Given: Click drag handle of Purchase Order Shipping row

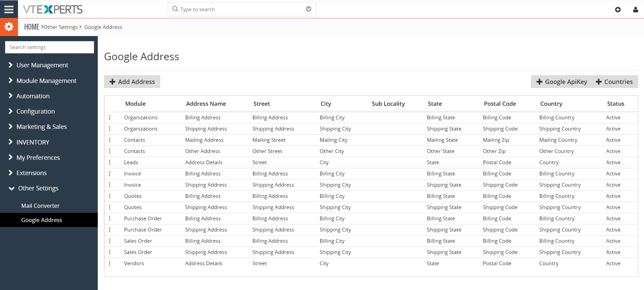Looking at the screenshot, I should click(110, 229).
